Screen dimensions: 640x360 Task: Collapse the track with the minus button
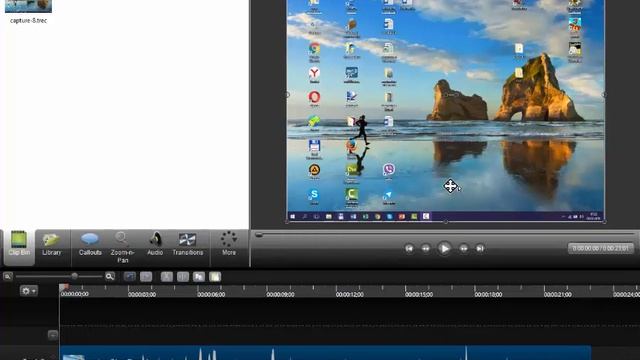click(53, 335)
